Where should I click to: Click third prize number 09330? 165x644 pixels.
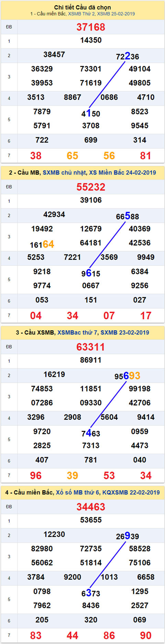tap(91, 403)
